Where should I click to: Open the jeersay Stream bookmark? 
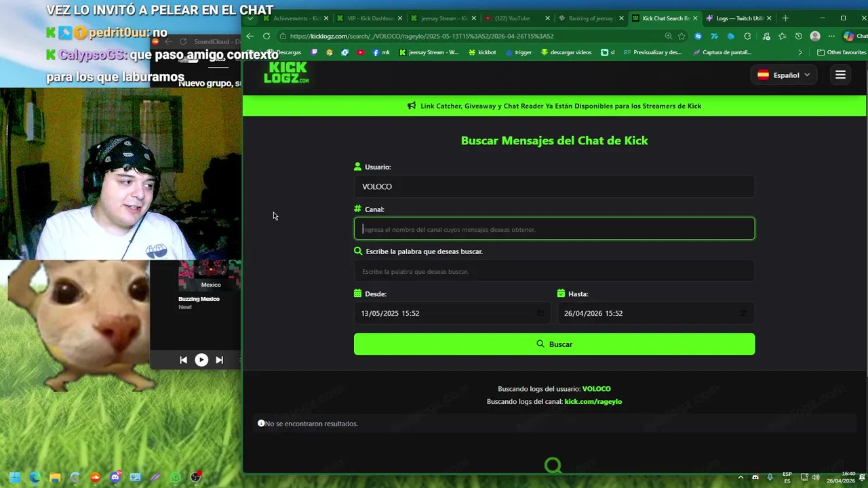(429, 52)
